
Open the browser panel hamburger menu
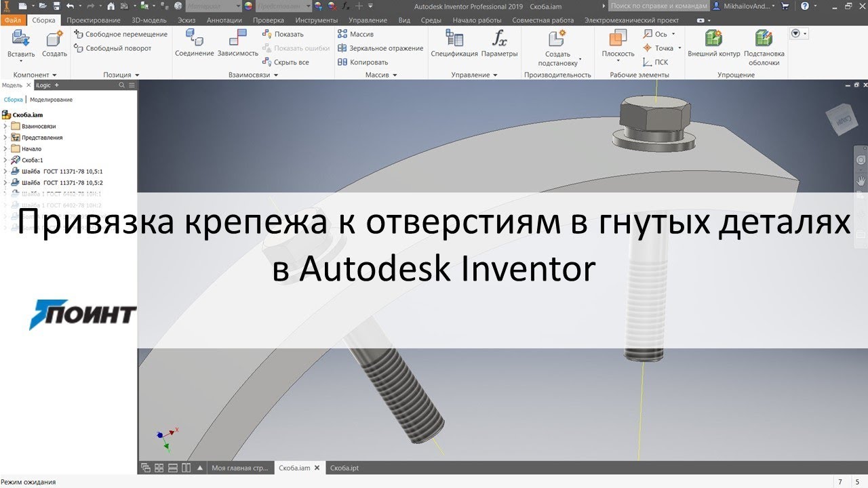[x=132, y=85]
